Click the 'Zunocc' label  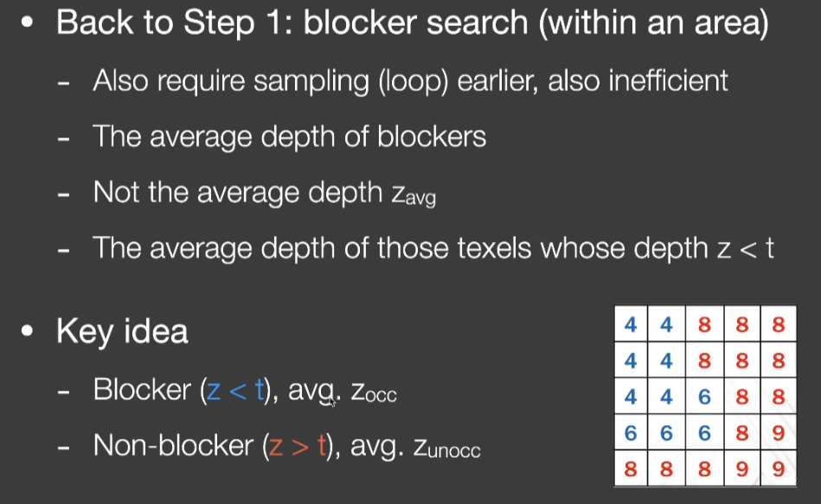click(x=446, y=448)
